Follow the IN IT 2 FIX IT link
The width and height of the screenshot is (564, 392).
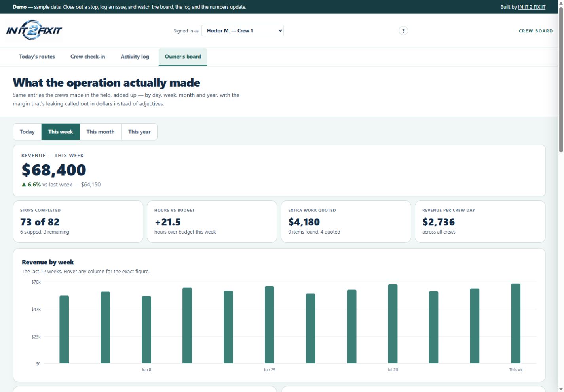point(532,7)
